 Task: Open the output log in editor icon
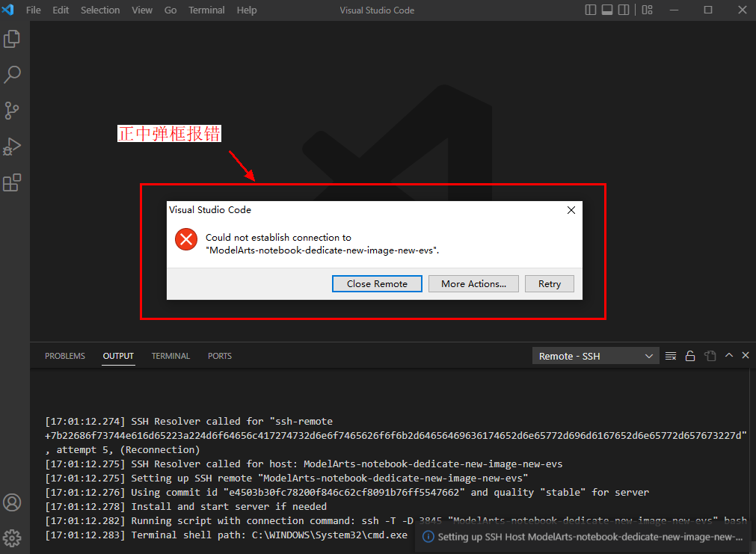point(710,357)
